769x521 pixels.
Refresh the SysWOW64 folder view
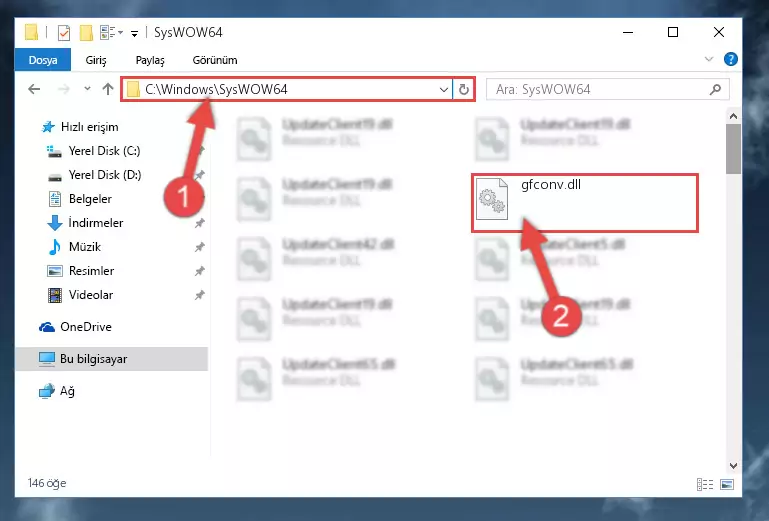click(x=463, y=89)
